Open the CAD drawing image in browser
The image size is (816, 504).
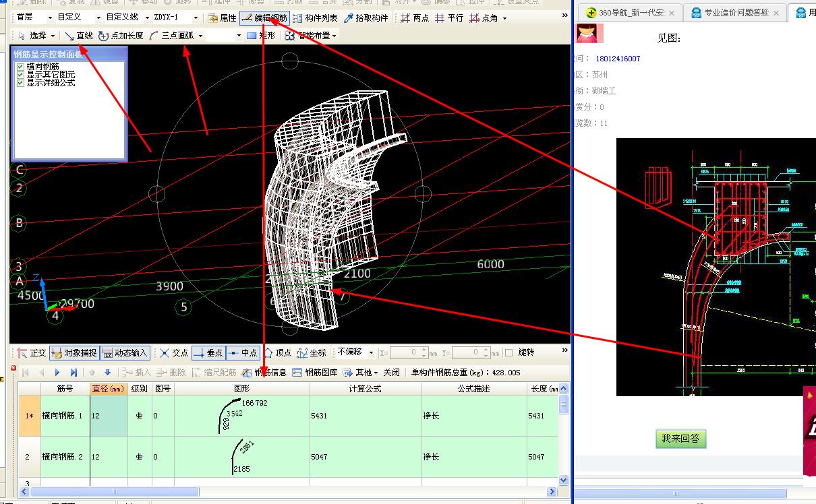[x=716, y=267]
